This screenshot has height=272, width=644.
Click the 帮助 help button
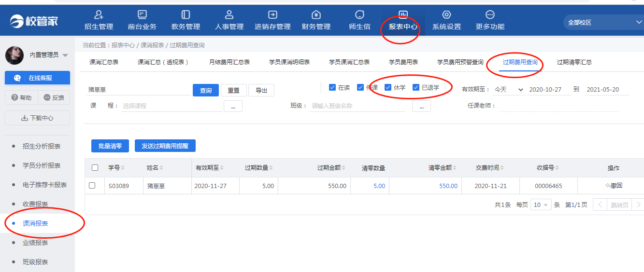(21, 97)
